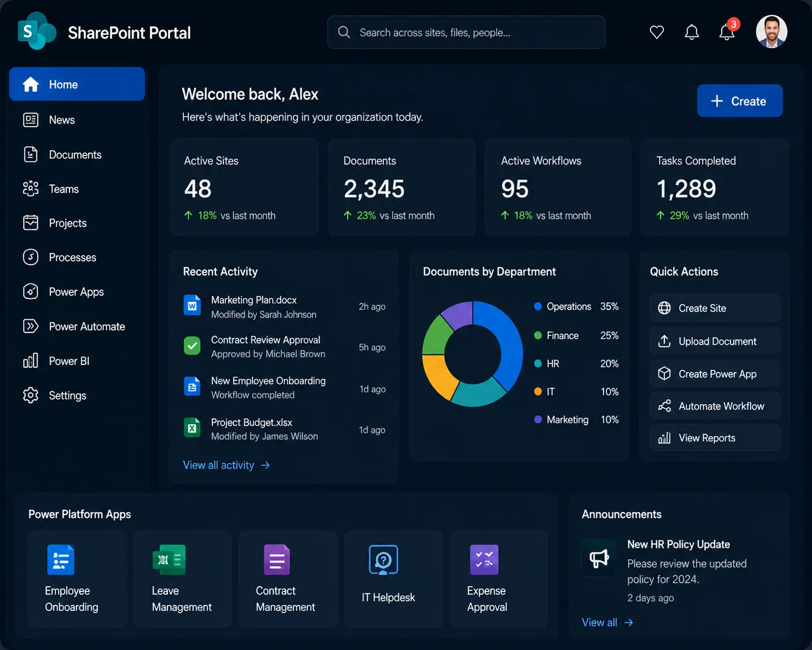Image resolution: width=812 pixels, height=650 pixels.
Task: Focus the search across sites field
Action: [x=466, y=32]
